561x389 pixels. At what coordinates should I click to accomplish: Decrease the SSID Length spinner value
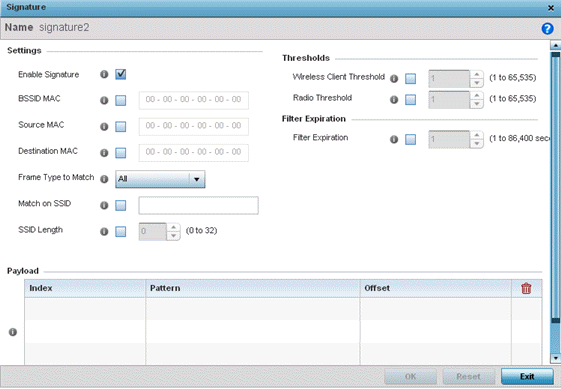tap(174, 236)
